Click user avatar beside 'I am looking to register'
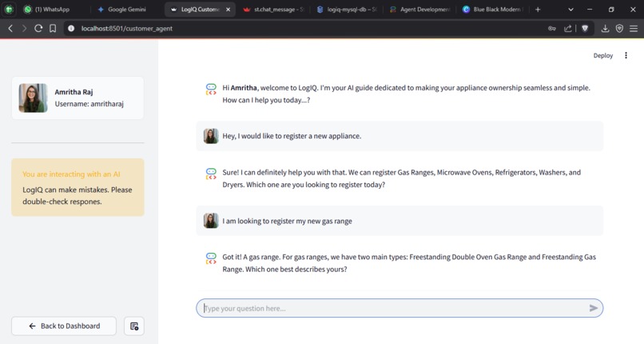The image size is (644, 344). click(x=211, y=221)
